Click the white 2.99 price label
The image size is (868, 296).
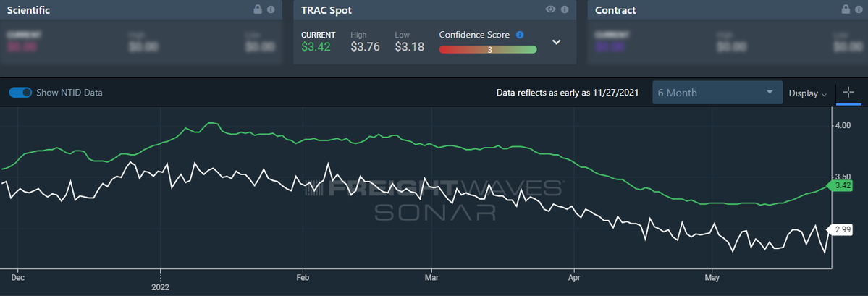pos(840,229)
